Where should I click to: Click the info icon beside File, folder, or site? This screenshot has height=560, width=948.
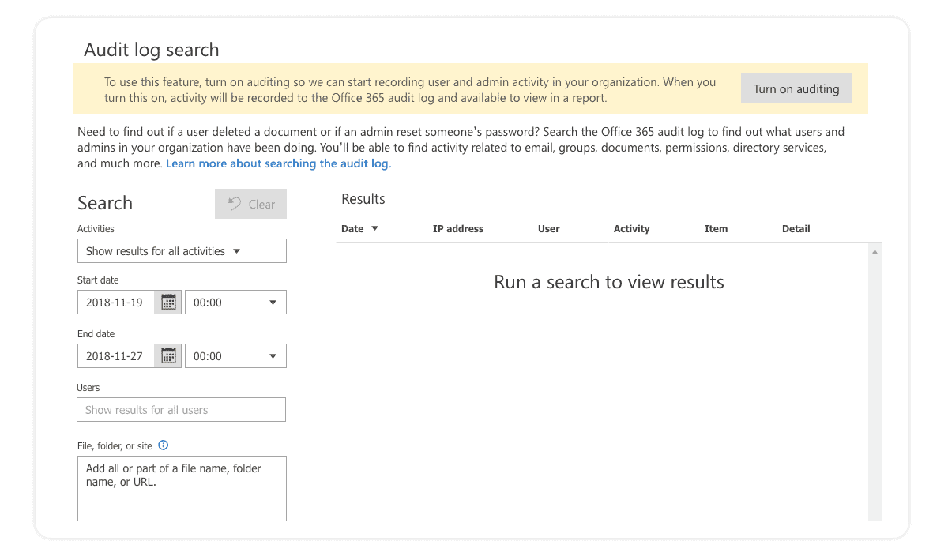tap(163, 445)
